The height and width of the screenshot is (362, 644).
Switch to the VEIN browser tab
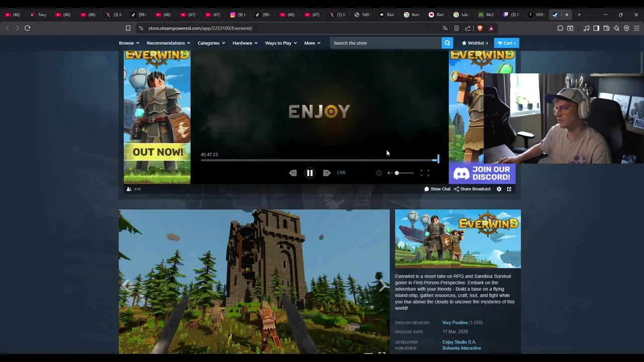point(536,15)
